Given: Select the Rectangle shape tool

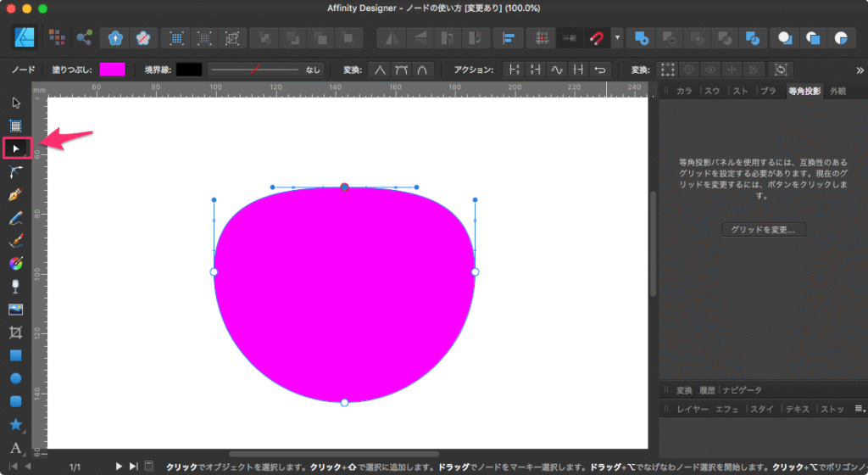Looking at the screenshot, I should [15, 355].
